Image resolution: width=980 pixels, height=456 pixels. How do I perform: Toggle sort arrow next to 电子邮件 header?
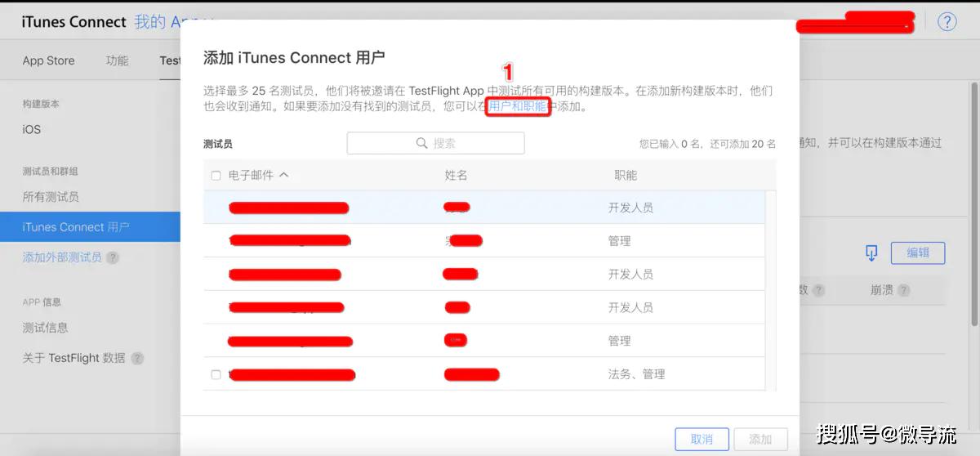(284, 175)
